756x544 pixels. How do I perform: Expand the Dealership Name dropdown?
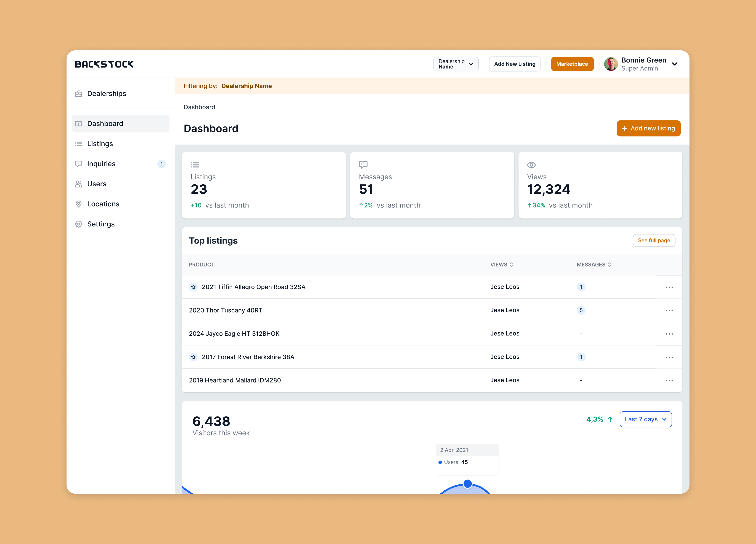pyautogui.click(x=456, y=64)
